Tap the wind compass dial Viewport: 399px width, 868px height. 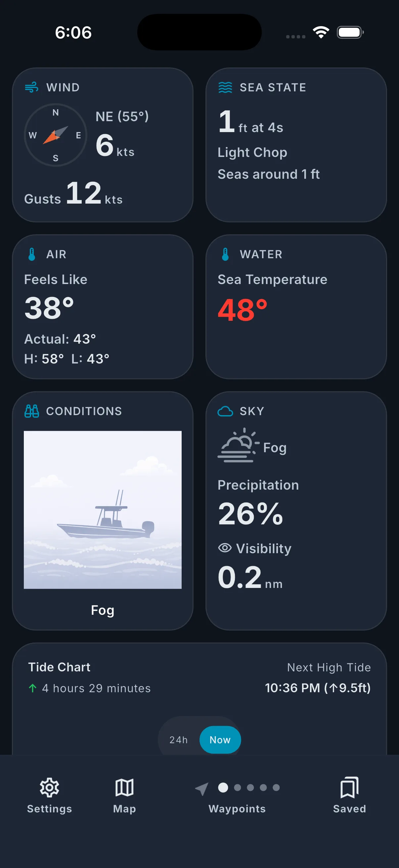pyautogui.click(x=55, y=135)
